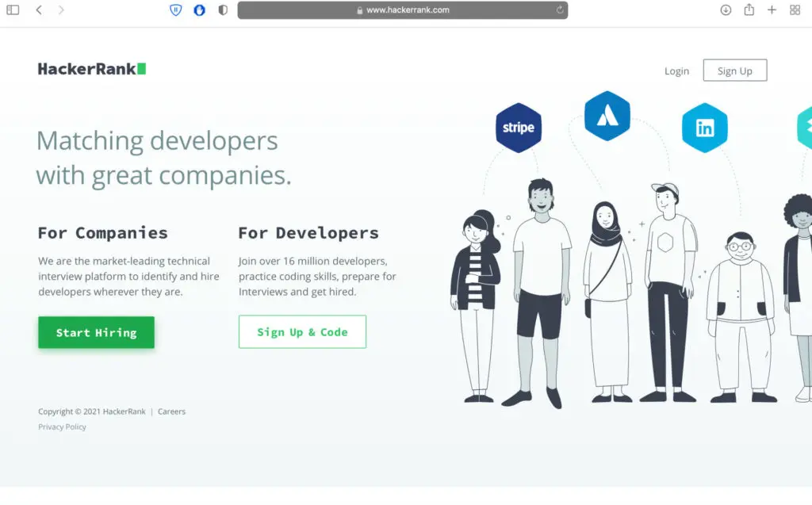This screenshot has height=505, width=812.
Task: Click the Careers link in the footer
Action: [171, 411]
